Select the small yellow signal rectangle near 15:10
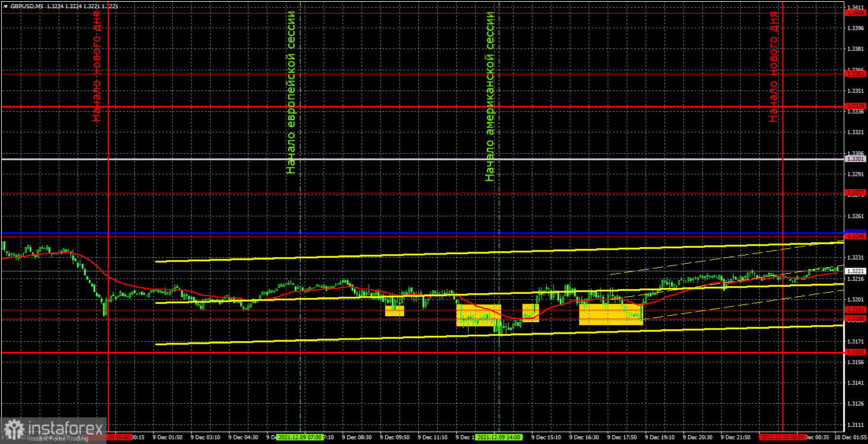 pyautogui.click(x=531, y=313)
